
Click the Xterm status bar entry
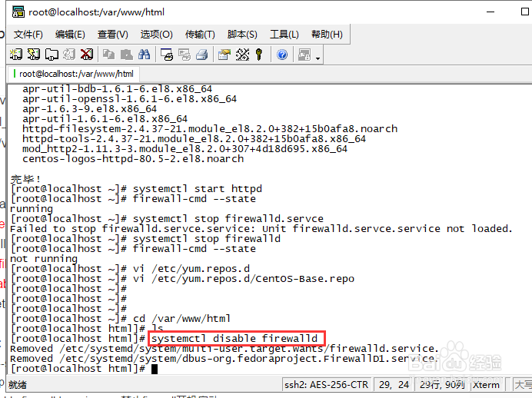click(x=486, y=385)
